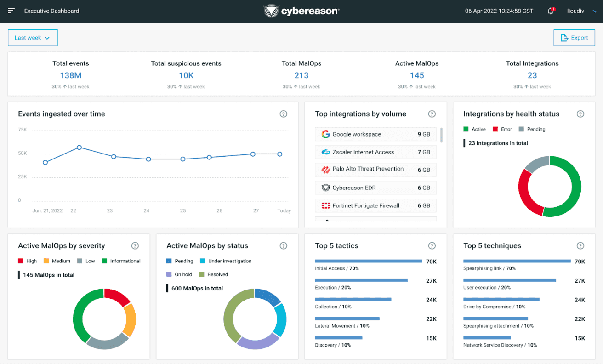
Task: Click the Google Workspace integration icon
Action: point(325,134)
